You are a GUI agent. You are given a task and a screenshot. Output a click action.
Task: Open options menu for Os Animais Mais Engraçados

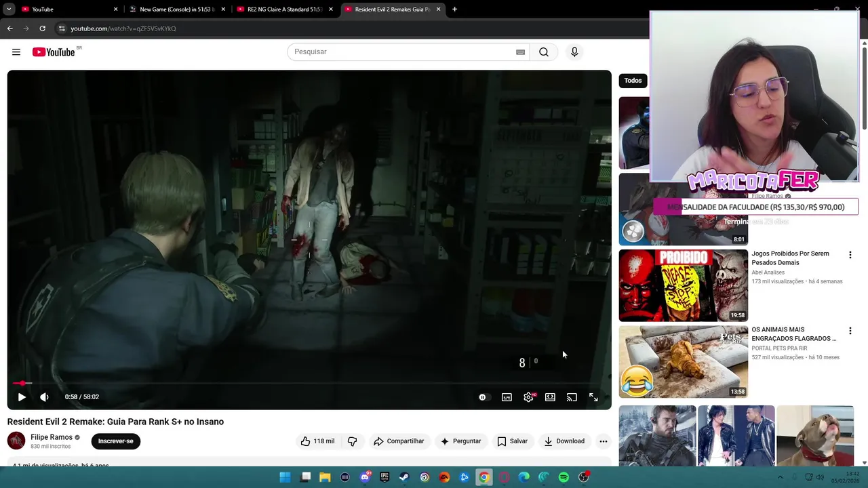850,331
